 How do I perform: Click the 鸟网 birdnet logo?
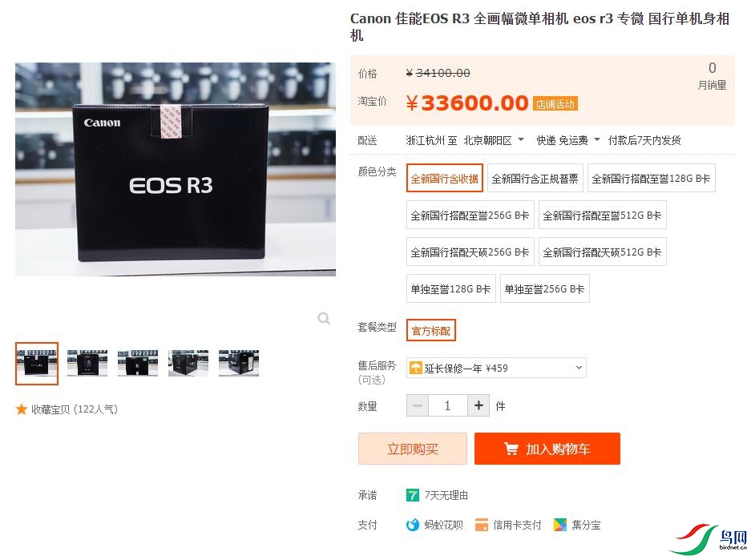pyautogui.click(x=709, y=539)
